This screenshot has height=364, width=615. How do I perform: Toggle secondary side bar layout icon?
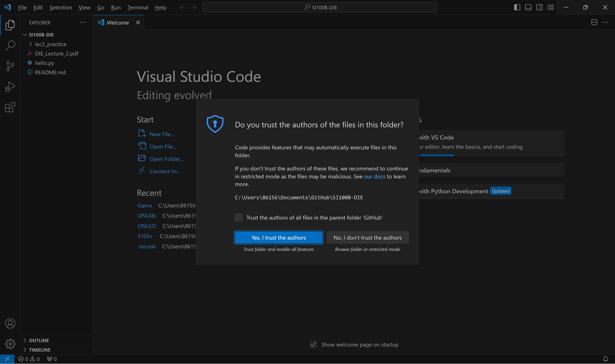(539, 7)
